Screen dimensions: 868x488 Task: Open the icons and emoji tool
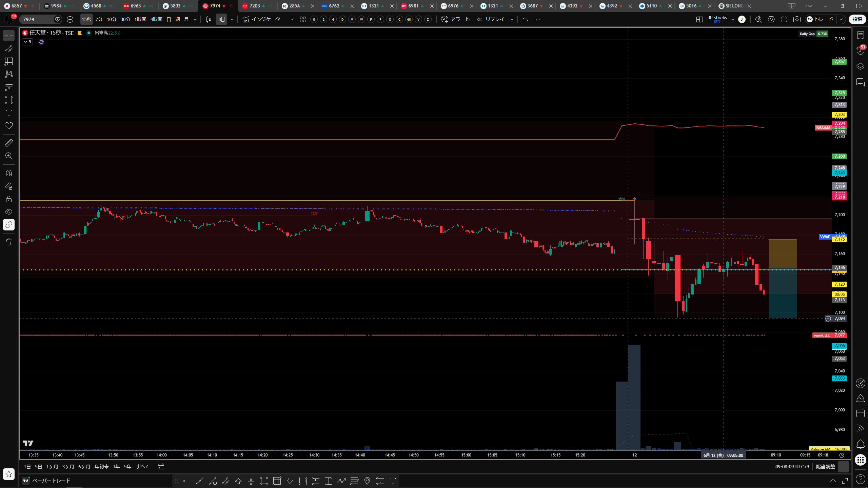9,126
